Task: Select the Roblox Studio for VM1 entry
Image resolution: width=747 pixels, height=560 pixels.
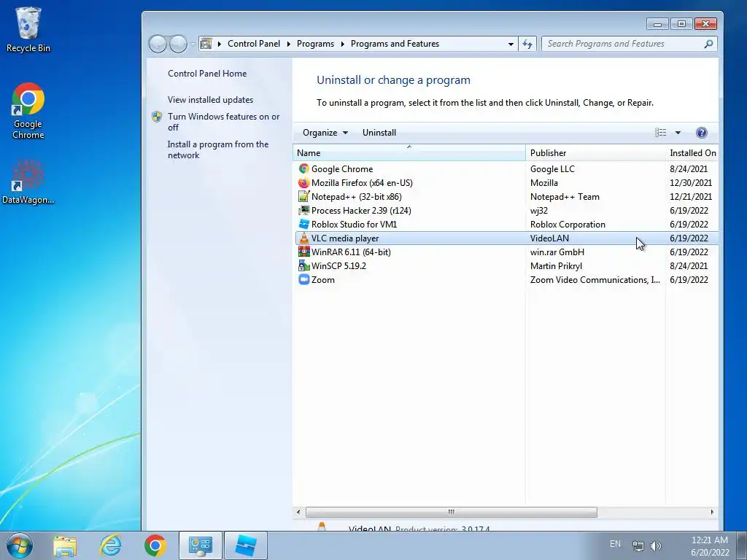Action: coord(354,225)
